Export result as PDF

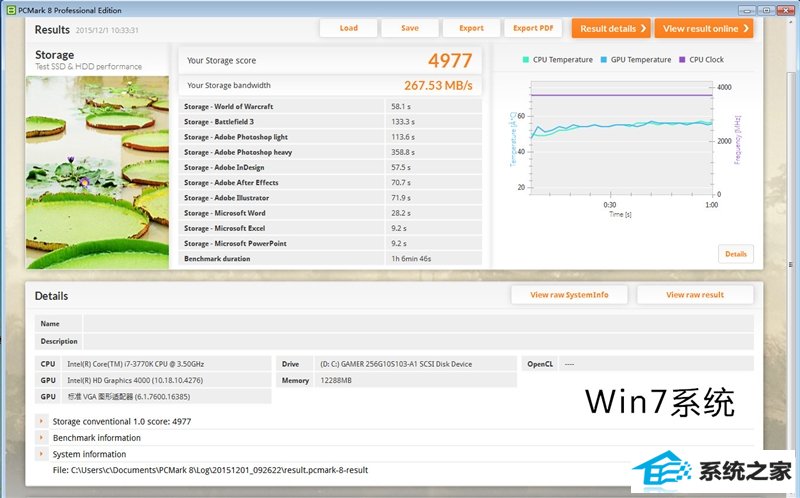click(533, 29)
